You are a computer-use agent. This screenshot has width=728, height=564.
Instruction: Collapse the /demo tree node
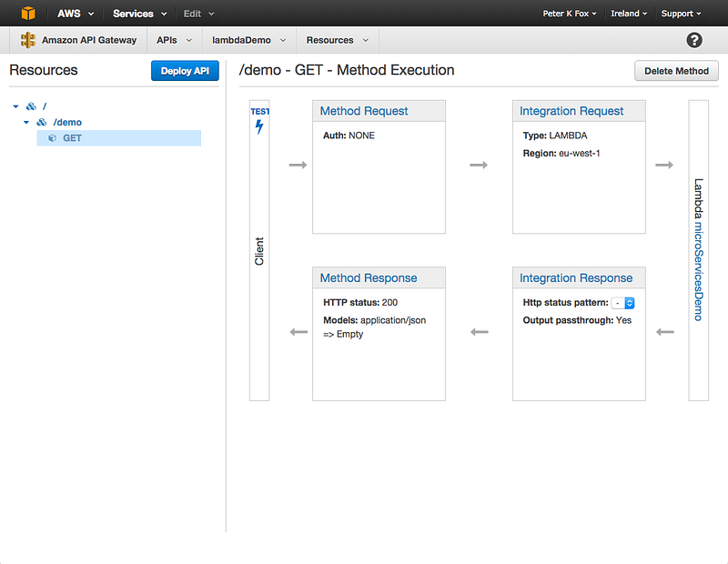[26, 122]
